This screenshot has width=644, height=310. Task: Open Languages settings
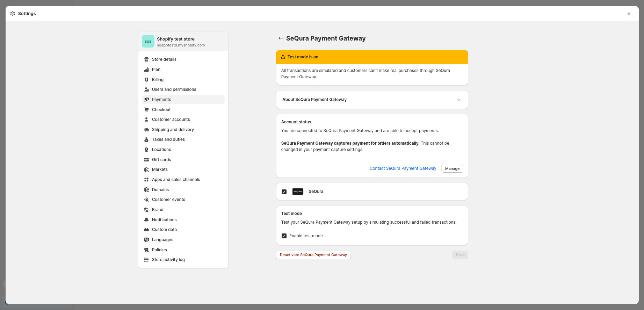pyautogui.click(x=183, y=240)
